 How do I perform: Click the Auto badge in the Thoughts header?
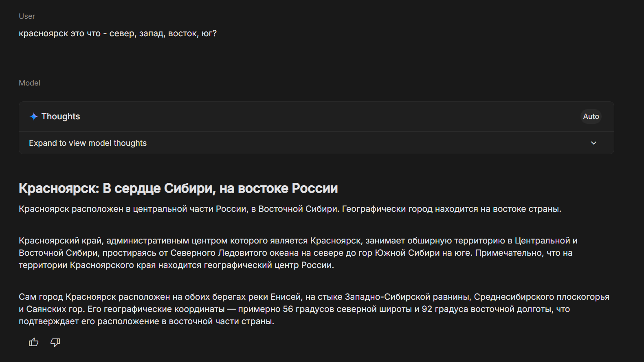[x=591, y=116]
